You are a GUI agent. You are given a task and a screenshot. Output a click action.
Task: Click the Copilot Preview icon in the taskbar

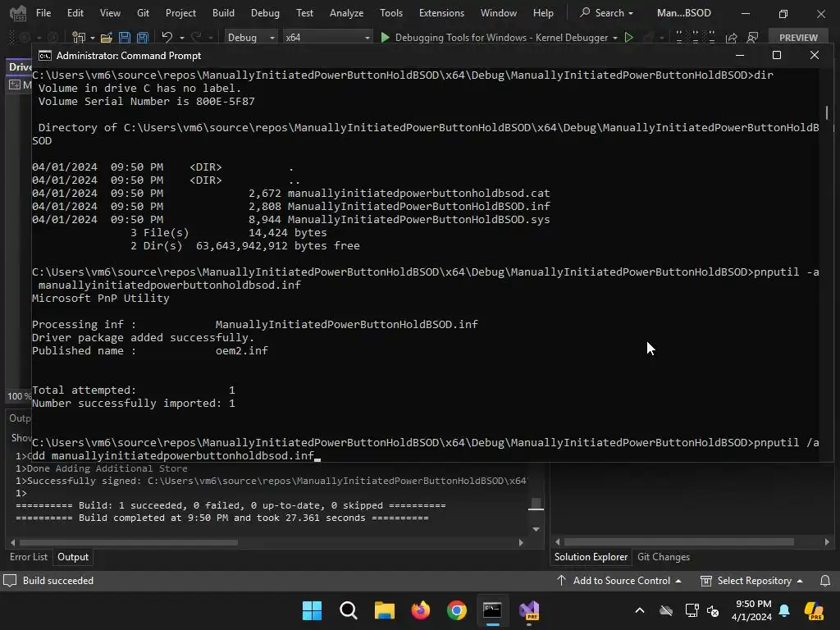tap(815, 610)
